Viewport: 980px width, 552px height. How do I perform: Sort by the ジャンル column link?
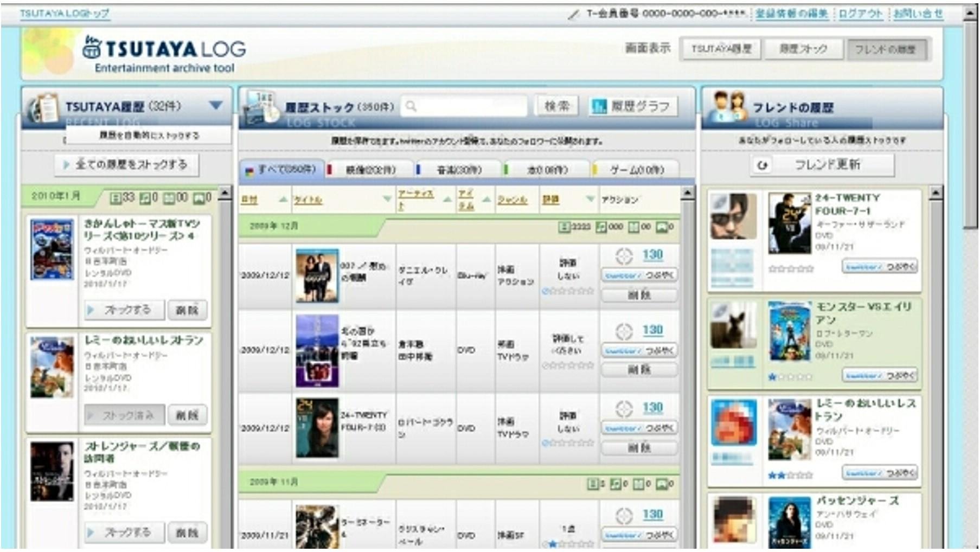pyautogui.click(x=513, y=200)
